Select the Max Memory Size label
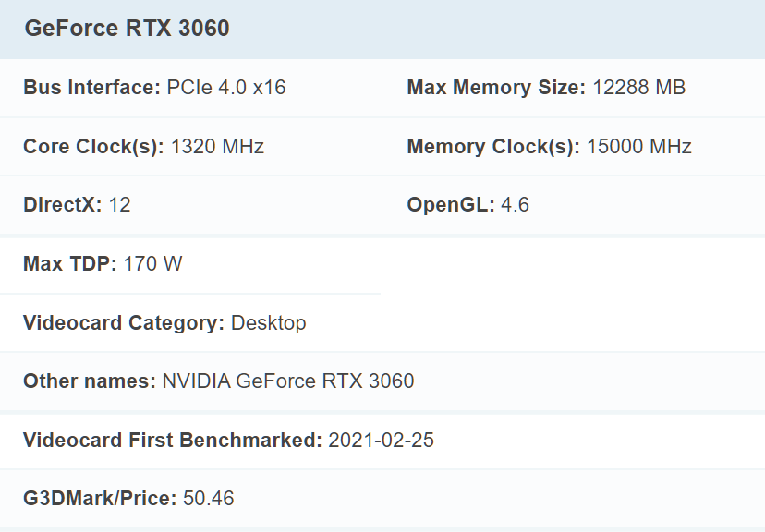Viewport: 765px width, 532px height. 496,88
